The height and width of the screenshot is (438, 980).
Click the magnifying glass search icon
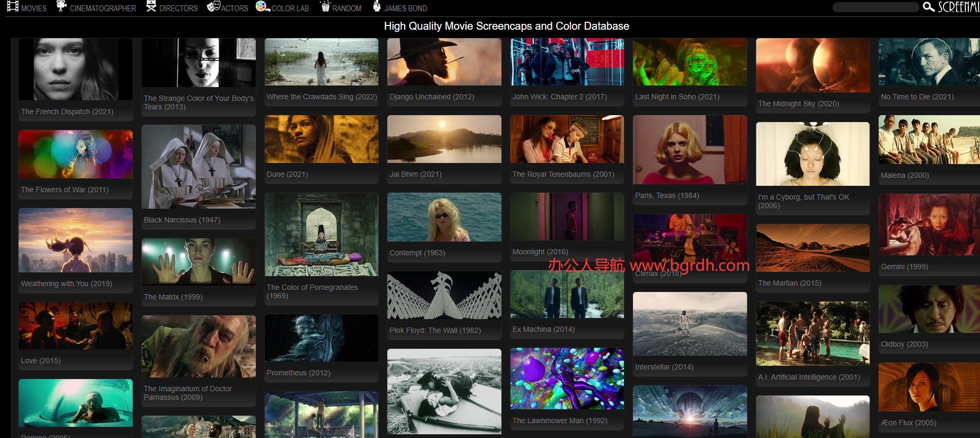928,7
